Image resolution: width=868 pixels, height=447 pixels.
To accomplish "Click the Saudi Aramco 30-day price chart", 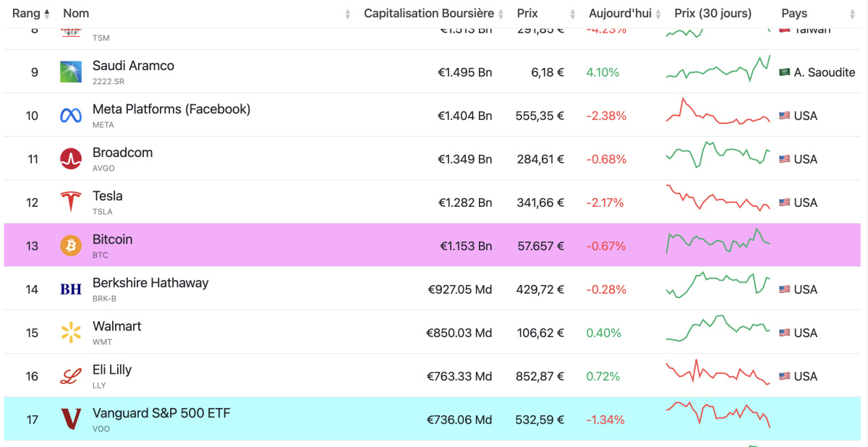I will tap(718, 67).
